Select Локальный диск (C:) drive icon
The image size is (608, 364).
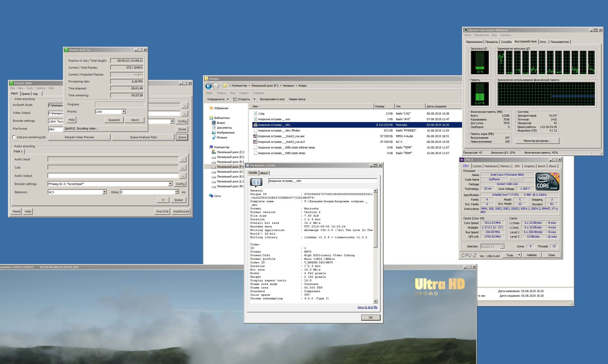click(x=214, y=152)
